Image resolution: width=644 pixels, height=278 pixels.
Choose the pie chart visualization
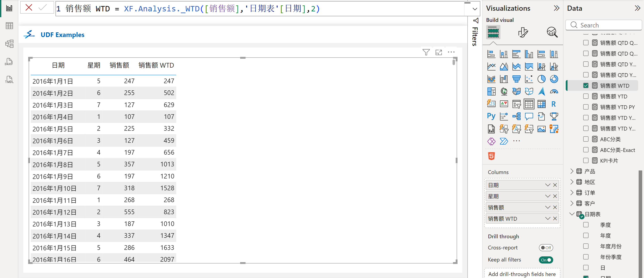(541, 79)
